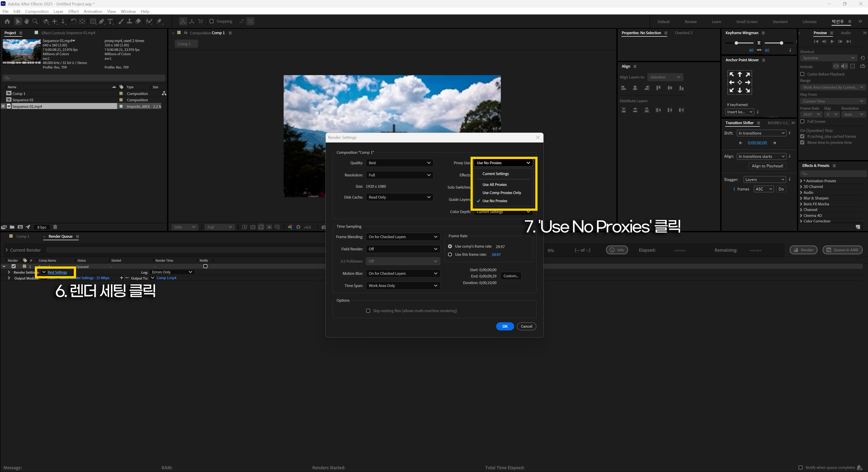Screen dimensions: 868x472
Task: Toggle the Snapping checkbox
Action: pyautogui.click(x=212, y=21)
